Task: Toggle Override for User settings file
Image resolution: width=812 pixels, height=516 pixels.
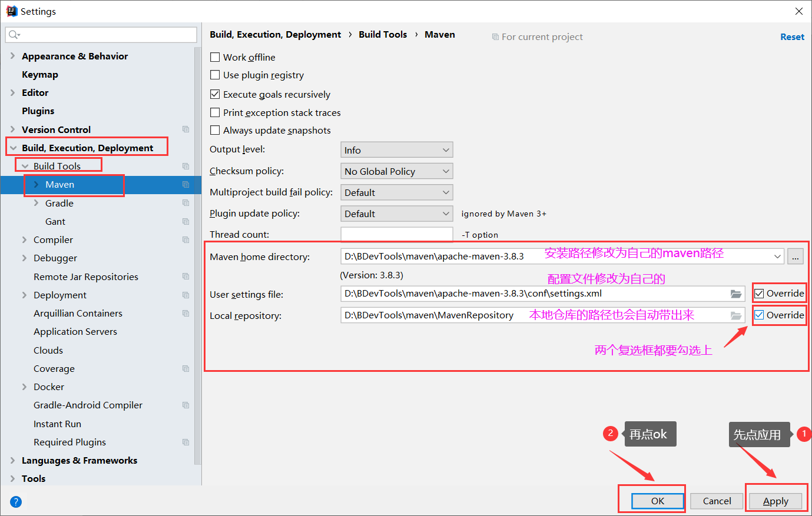Action: point(759,294)
